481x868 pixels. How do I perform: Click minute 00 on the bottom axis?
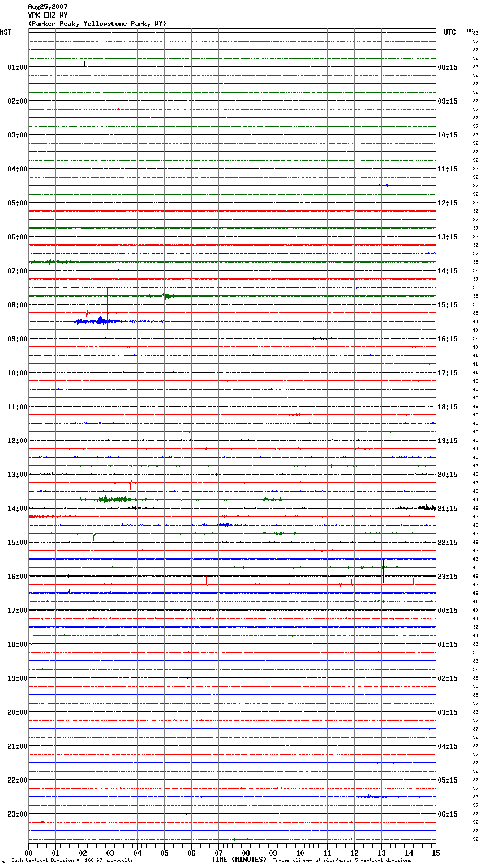point(28,853)
